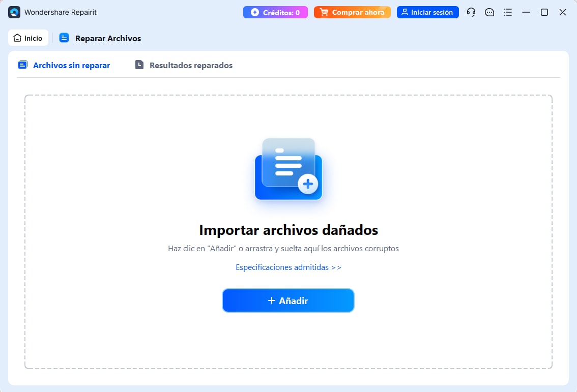The height and width of the screenshot is (392, 577).
Task: Switch to the Resultados reparados tab
Action: (190, 65)
